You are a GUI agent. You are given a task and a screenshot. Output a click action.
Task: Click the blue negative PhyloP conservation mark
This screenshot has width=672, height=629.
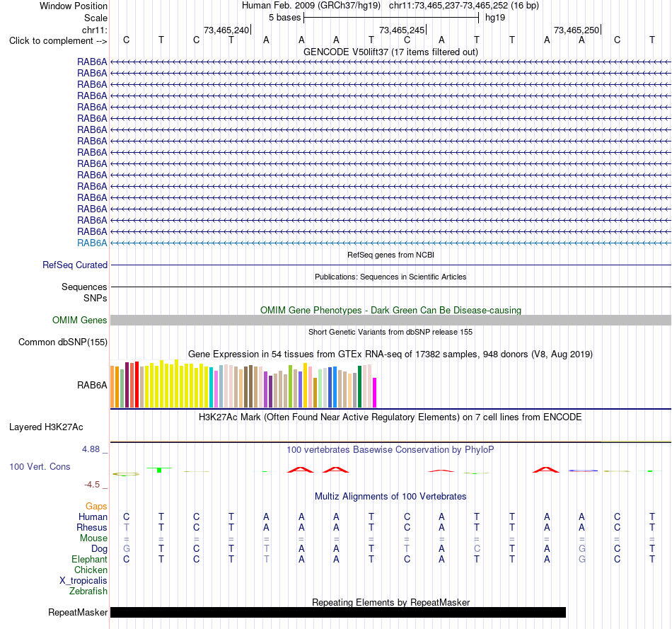(x=583, y=471)
